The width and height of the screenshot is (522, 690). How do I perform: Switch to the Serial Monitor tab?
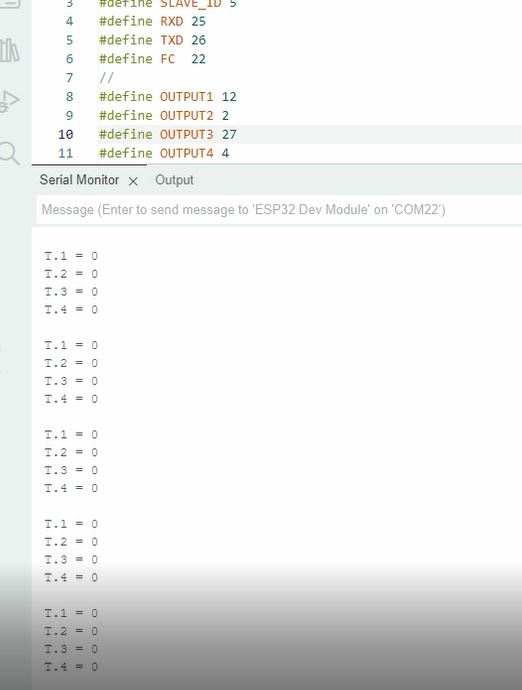[x=79, y=180]
